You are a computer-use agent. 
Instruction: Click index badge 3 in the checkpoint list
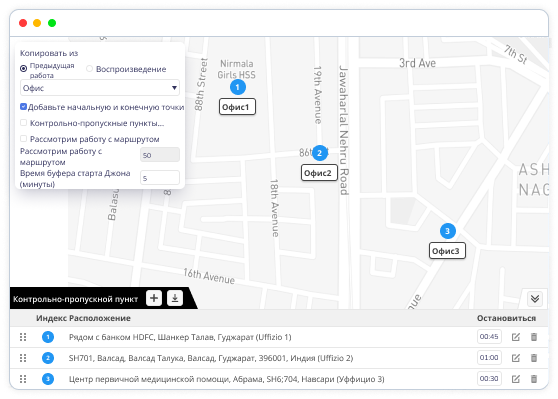(48, 379)
